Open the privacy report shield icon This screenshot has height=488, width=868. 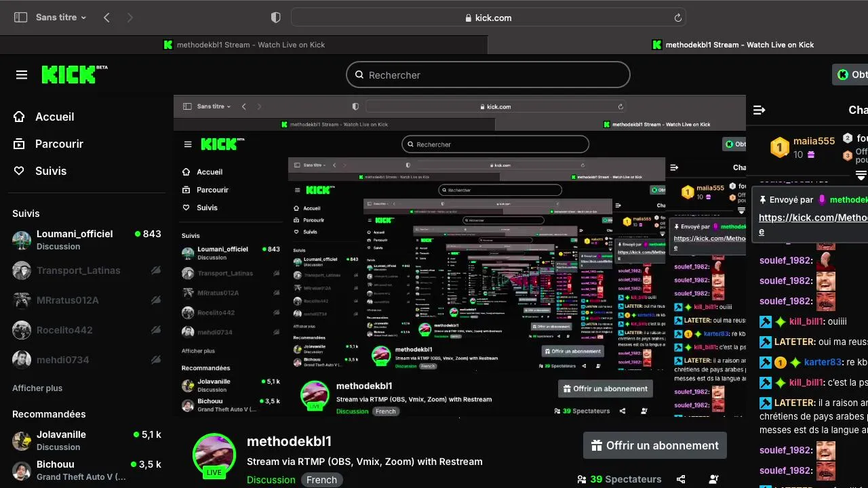[275, 18]
